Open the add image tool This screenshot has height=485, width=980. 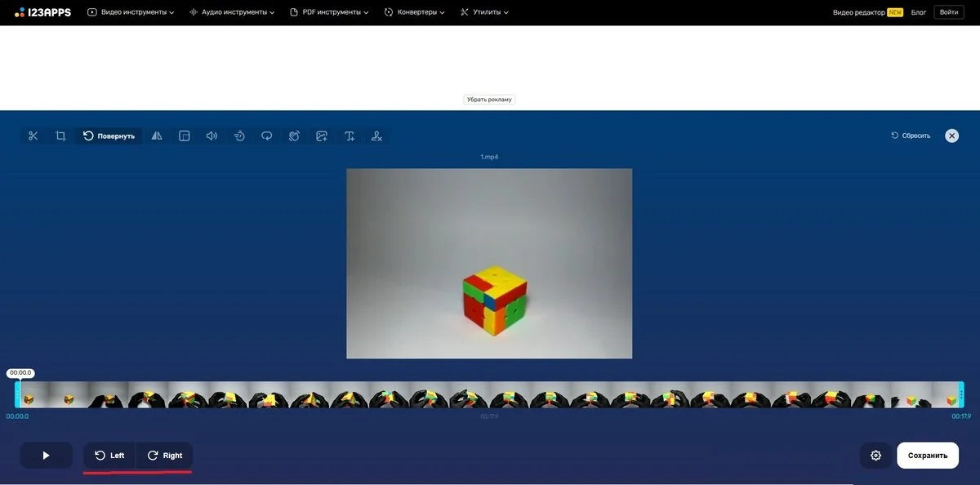pyautogui.click(x=322, y=136)
